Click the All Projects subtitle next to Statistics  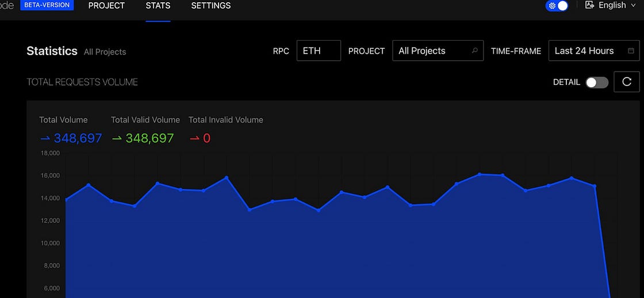point(105,52)
